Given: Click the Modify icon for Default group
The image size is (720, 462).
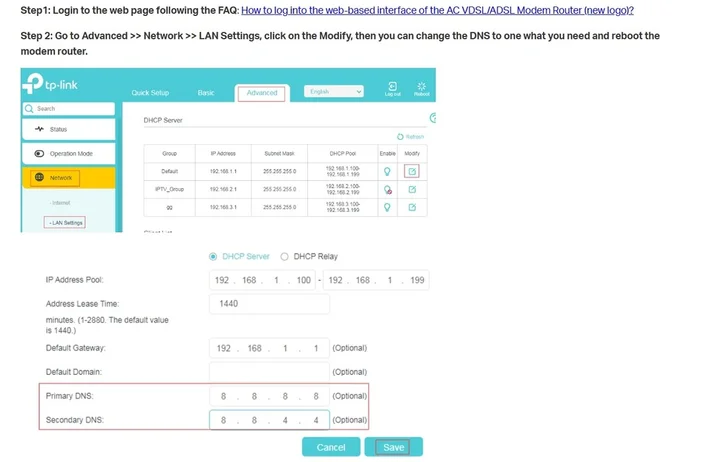Looking at the screenshot, I should click(411, 171).
